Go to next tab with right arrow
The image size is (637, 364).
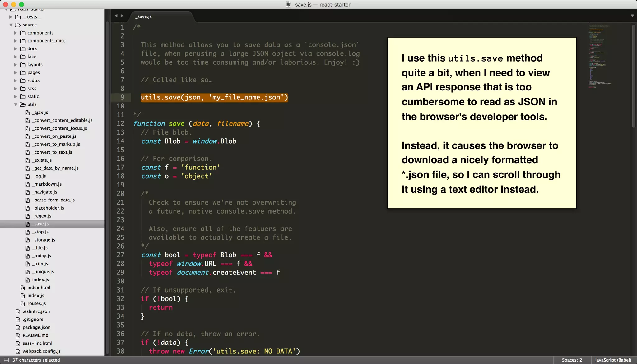pos(122,16)
